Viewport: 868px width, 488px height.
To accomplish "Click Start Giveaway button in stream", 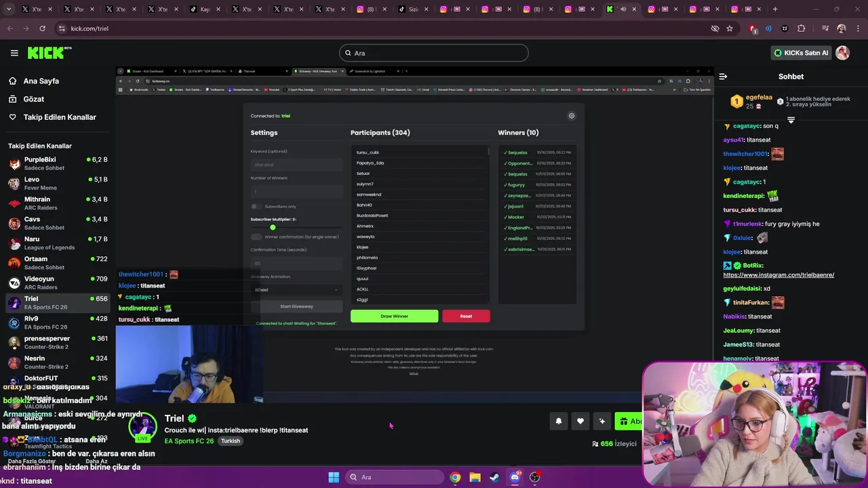I will (x=296, y=306).
